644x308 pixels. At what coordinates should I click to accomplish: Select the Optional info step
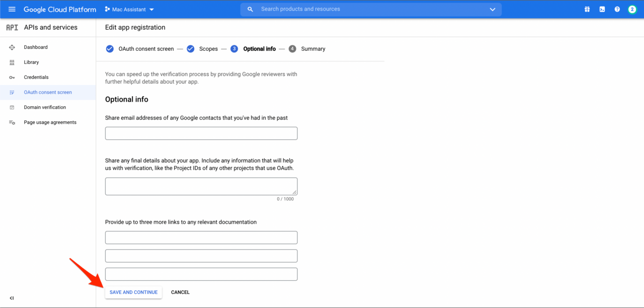pyautogui.click(x=259, y=49)
